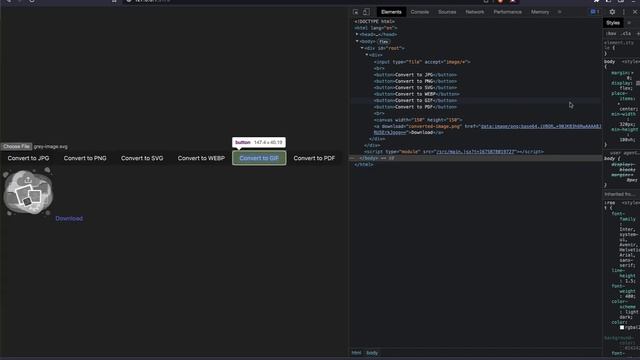Select the Convert to WEBP button node
Viewport: 640px width, 360px height.
417,94
